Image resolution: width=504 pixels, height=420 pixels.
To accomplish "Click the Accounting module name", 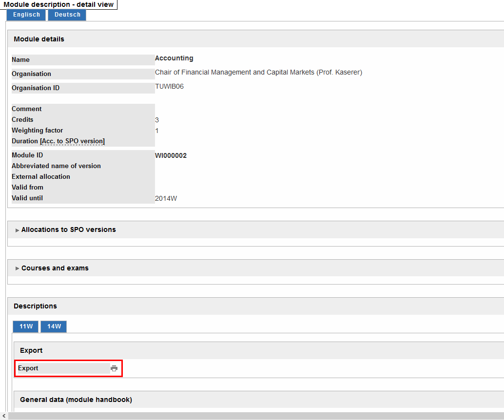I will coord(174,58).
